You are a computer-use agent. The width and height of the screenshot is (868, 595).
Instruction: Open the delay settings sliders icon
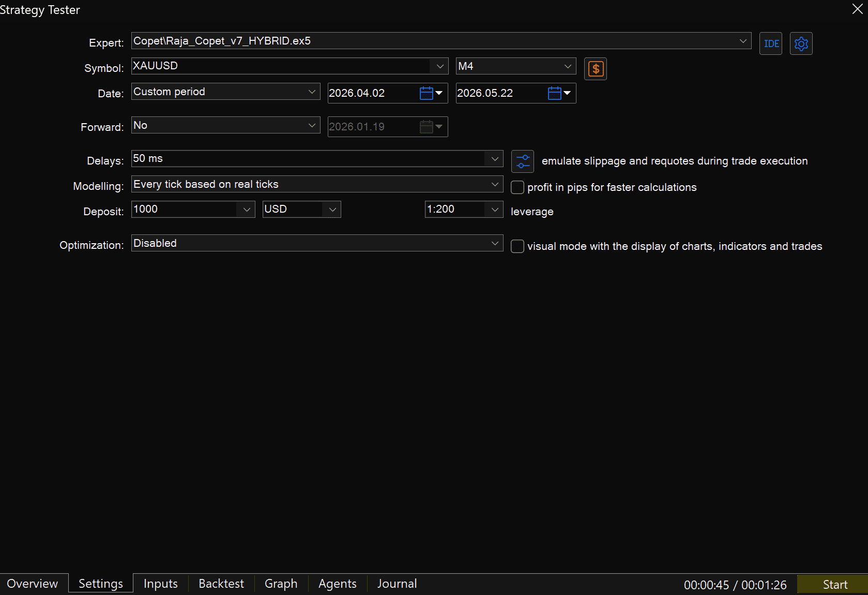coord(523,161)
